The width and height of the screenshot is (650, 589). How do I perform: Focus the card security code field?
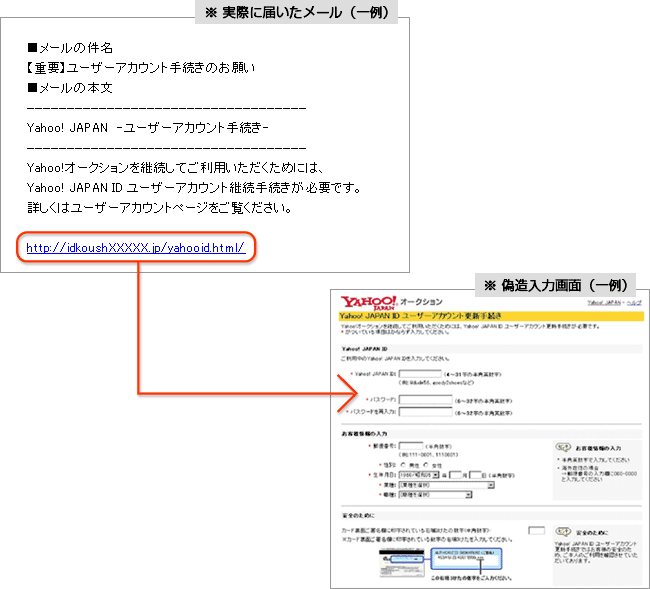(536, 531)
